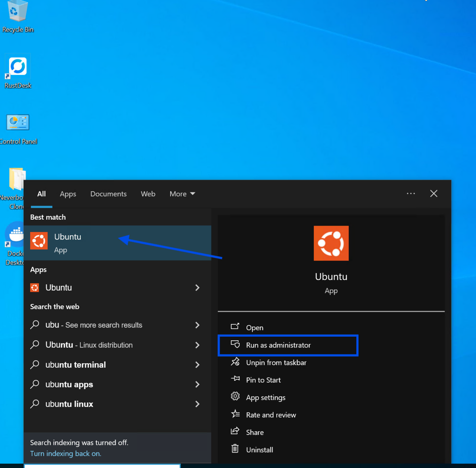Click the Share arrow icon
The image size is (476, 468).
coord(235,432)
